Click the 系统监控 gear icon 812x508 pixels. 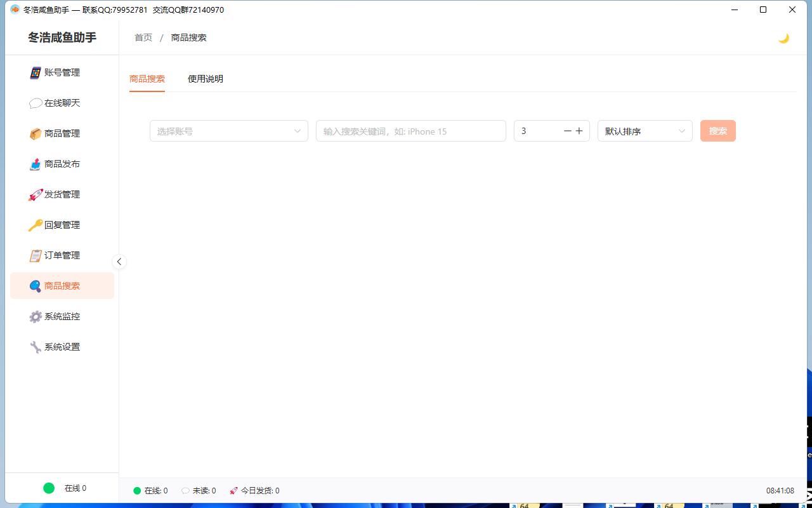tap(36, 316)
